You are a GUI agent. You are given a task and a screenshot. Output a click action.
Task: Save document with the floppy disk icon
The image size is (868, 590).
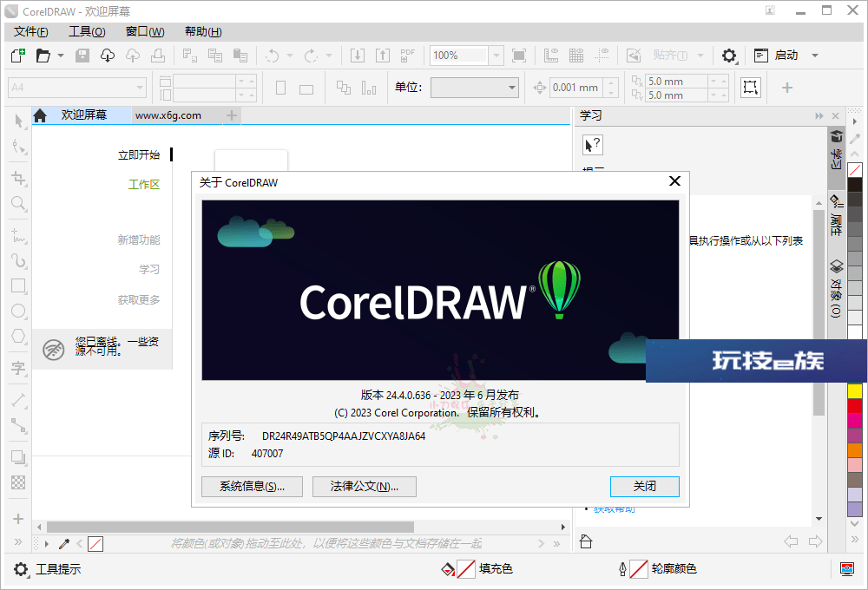(82, 56)
